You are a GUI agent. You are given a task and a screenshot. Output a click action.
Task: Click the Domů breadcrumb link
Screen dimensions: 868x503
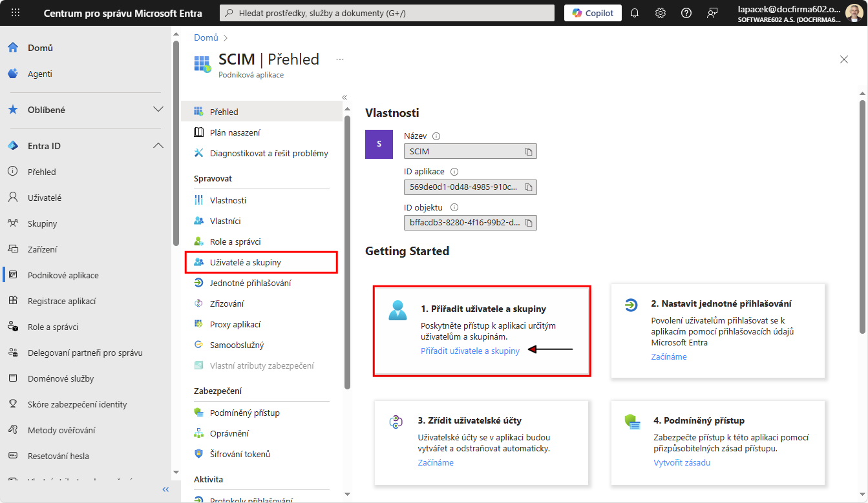click(x=206, y=37)
